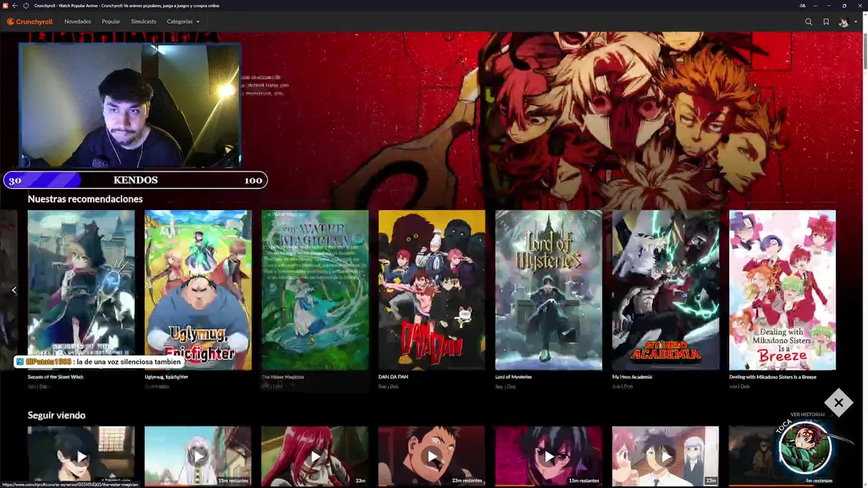Play the white-haired character episode with 15m restantes

coord(198,456)
